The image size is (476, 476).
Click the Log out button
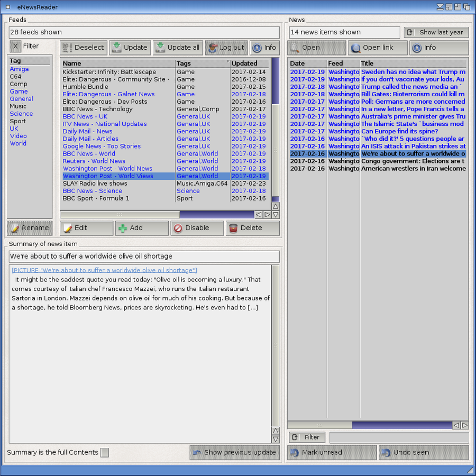pos(226,48)
